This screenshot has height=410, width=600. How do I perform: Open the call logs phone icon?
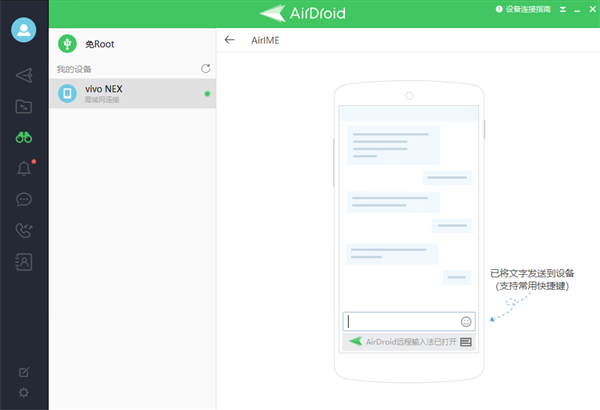pos(24,230)
